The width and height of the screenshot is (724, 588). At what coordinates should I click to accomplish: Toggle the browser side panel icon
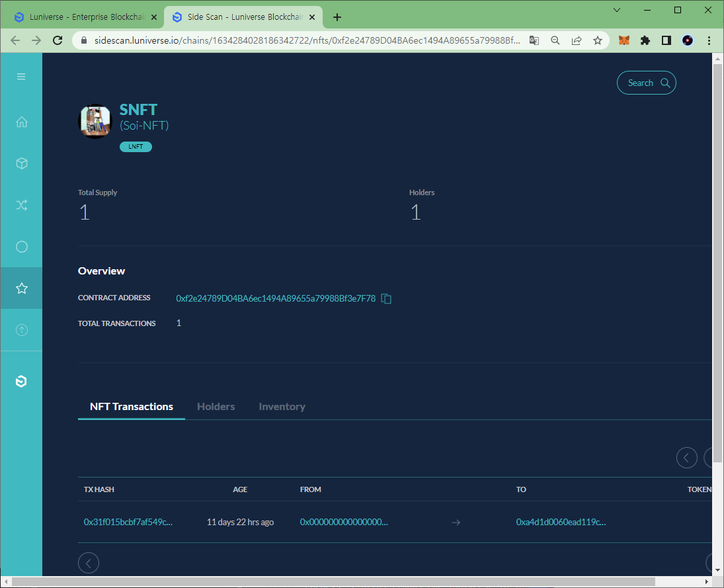point(666,40)
